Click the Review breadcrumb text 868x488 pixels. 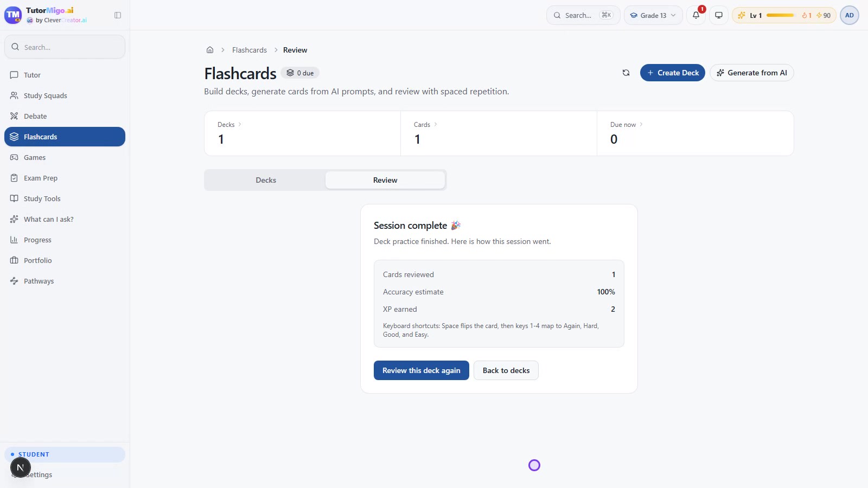295,50
